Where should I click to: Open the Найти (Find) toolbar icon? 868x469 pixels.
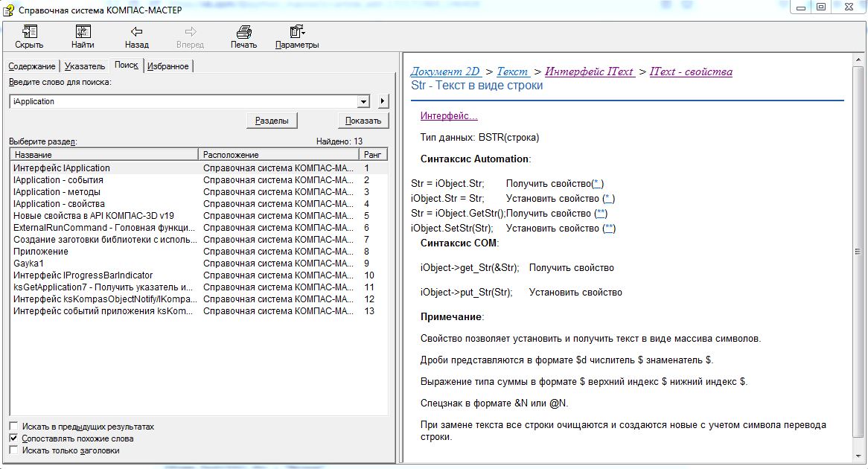[x=83, y=32]
